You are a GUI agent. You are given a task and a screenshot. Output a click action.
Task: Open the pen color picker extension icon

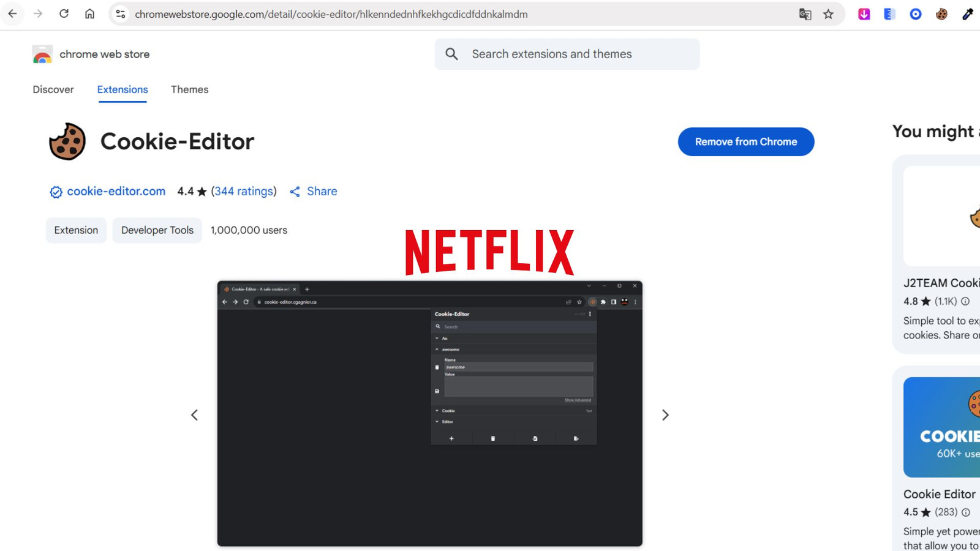pos(968,14)
